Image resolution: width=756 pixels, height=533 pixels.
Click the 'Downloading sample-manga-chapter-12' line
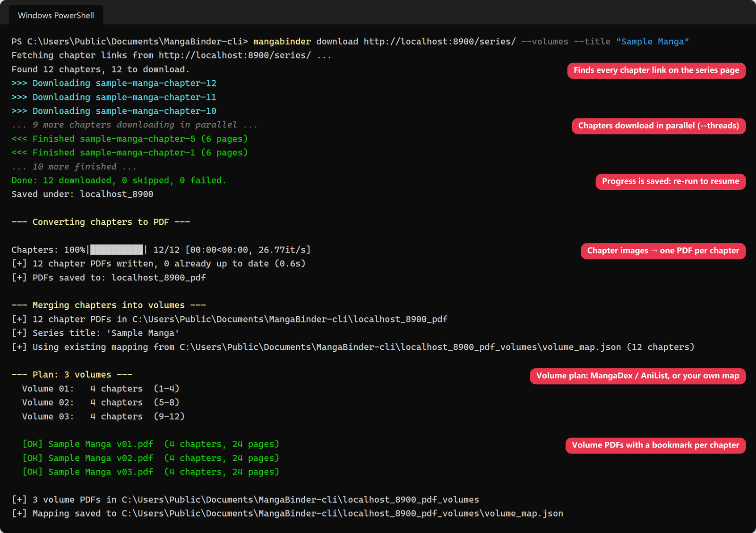(114, 83)
